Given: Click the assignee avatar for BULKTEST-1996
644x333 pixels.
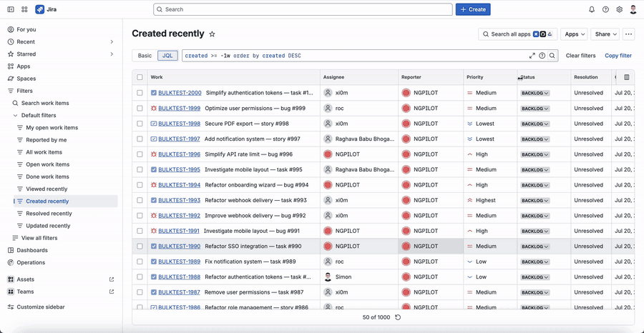Looking at the screenshot, I should click(328, 154).
